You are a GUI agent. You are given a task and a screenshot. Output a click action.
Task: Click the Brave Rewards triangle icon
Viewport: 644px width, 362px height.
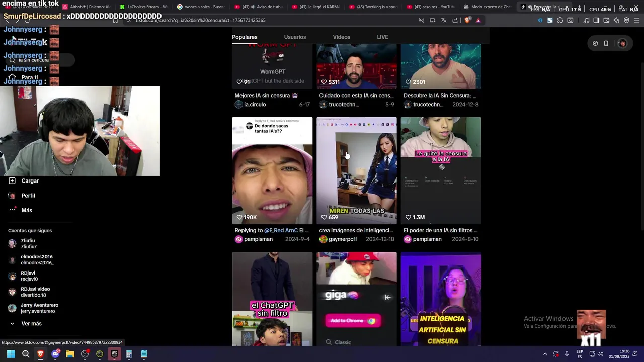pyautogui.click(x=478, y=20)
